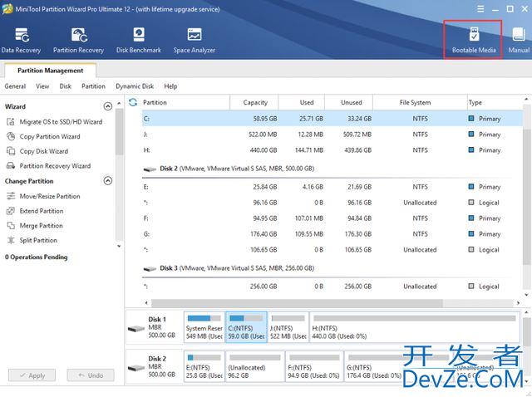The image size is (532, 397).
Task: Click Disk 2 drive icon in partition list
Action: pyautogui.click(x=150, y=169)
